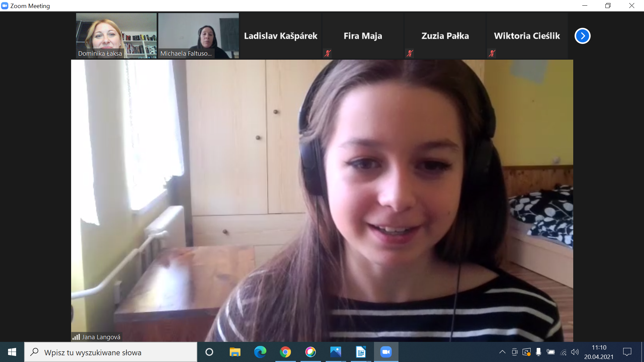This screenshot has height=362, width=644.
Task: Select Dominika Łaksa video thumbnail
Action: coord(116,36)
